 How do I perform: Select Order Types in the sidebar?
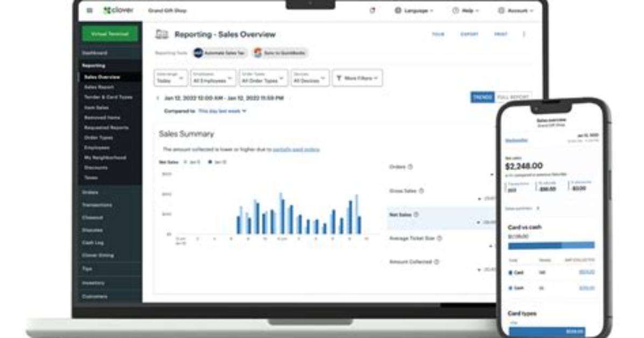click(x=98, y=138)
